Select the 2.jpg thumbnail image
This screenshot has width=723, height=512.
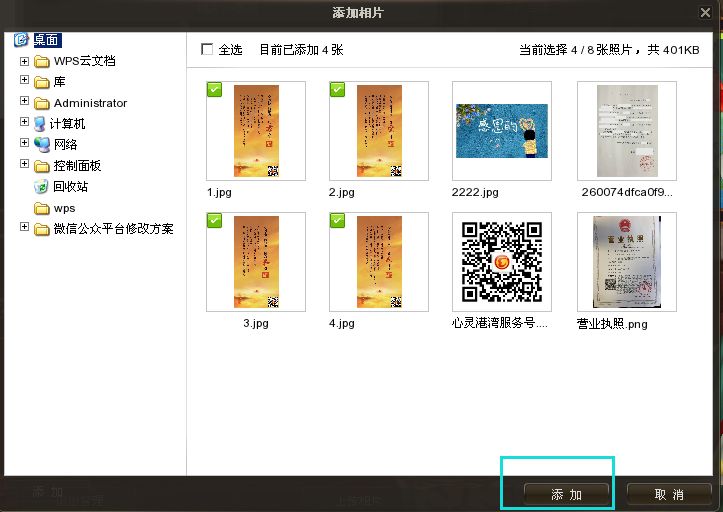(x=379, y=131)
